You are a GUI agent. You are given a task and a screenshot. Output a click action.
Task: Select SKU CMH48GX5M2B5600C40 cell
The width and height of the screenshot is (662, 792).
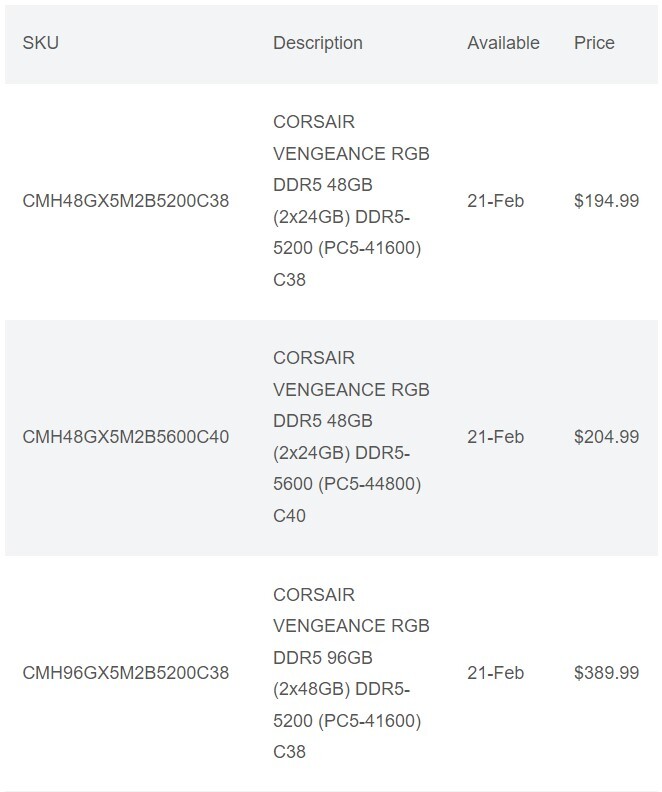tap(126, 437)
